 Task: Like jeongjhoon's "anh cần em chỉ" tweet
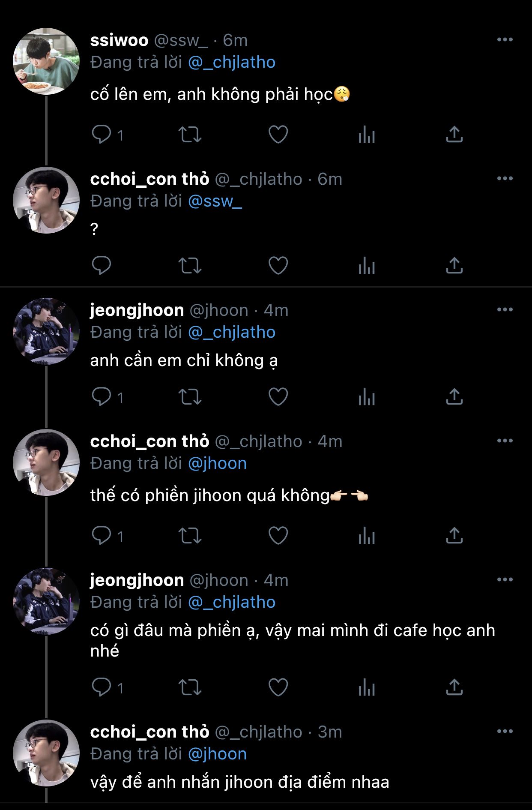pyautogui.click(x=278, y=396)
